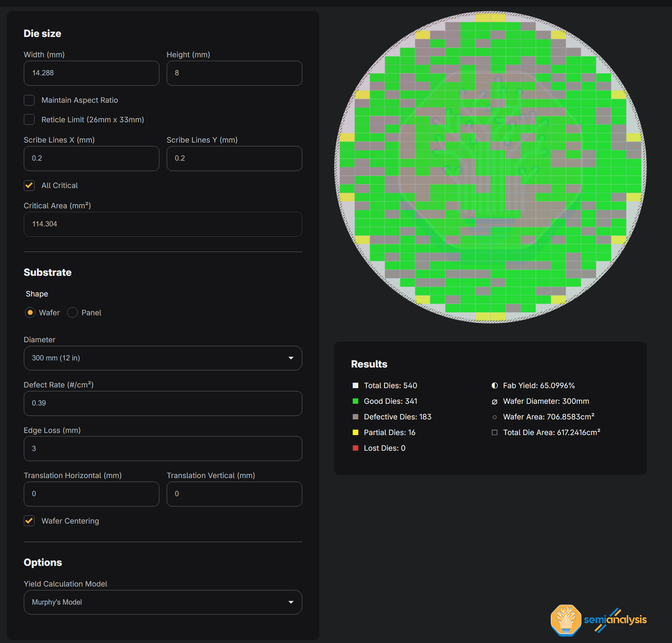Click the Wafer Diameter symbol icon

(x=494, y=402)
